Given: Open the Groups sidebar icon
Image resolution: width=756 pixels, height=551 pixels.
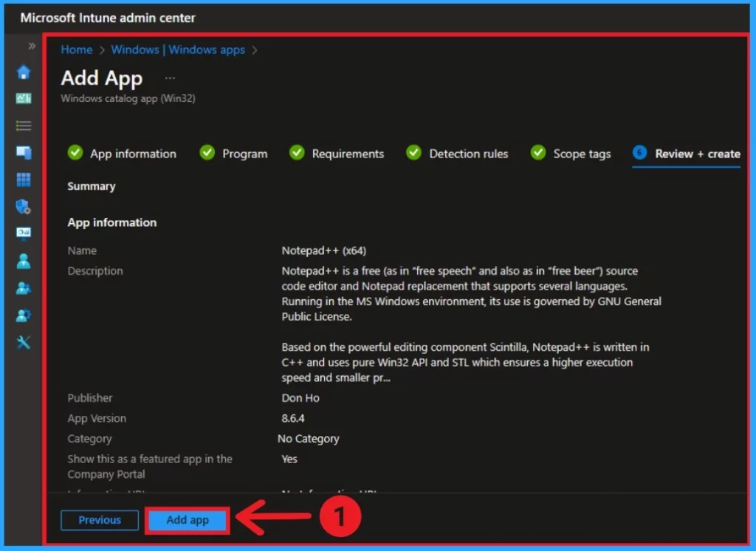Looking at the screenshot, I should (x=24, y=288).
